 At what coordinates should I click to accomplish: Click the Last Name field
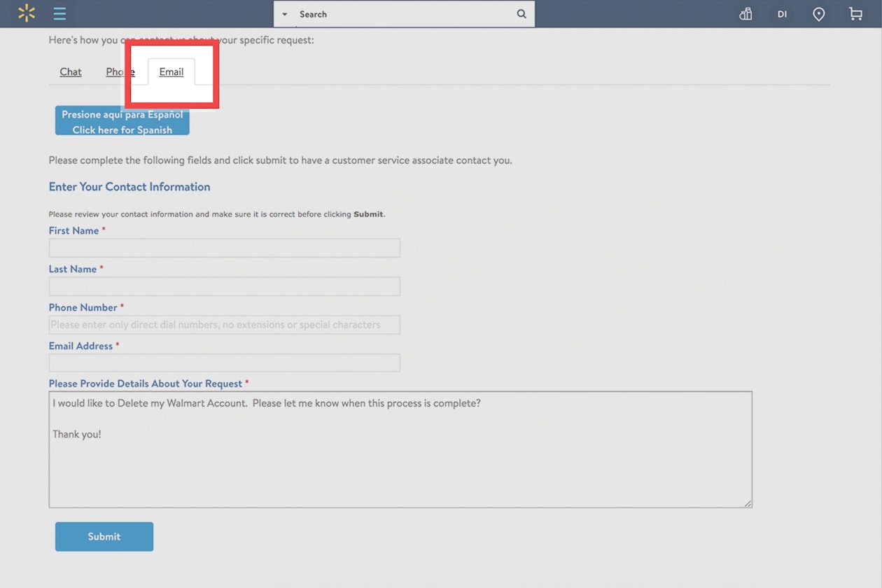pos(224,286)
